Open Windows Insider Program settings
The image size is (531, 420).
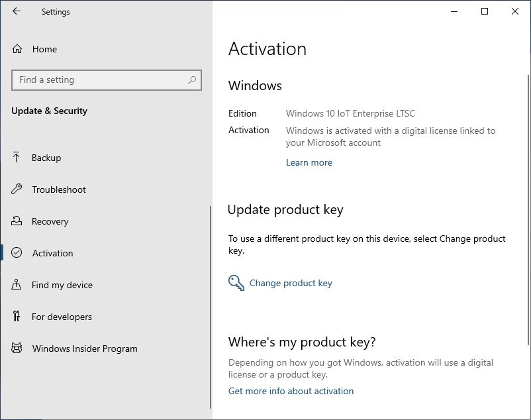tap(85, 349)
